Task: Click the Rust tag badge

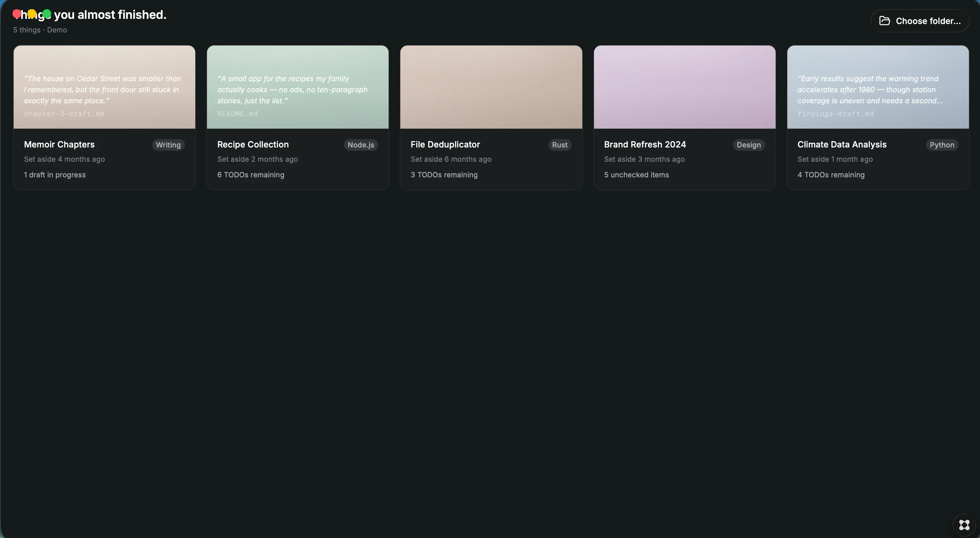Action: tap(560, 145)
